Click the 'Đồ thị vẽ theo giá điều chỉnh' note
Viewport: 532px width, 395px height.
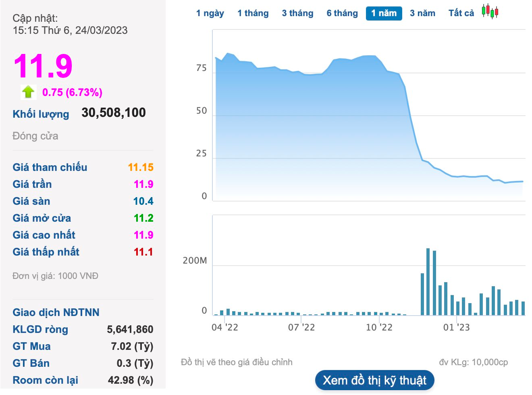click(x=237, y=362)
